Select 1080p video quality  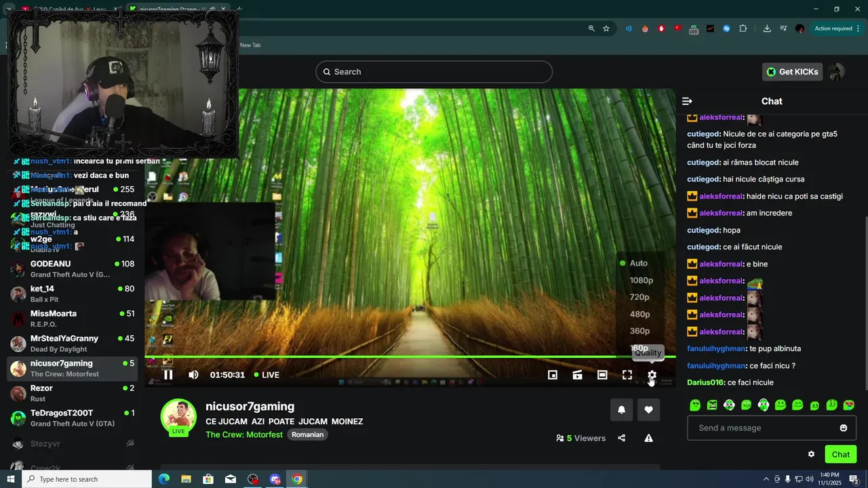pos(641,280)
